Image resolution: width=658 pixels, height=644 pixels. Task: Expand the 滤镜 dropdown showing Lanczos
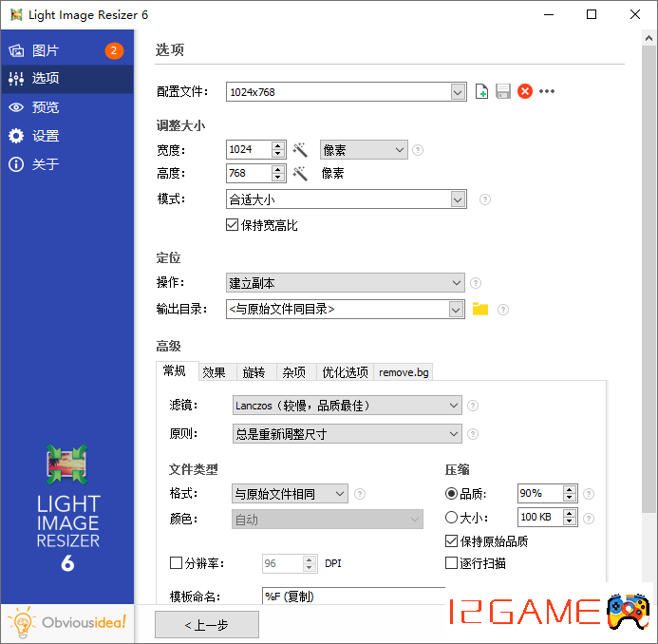346,406
